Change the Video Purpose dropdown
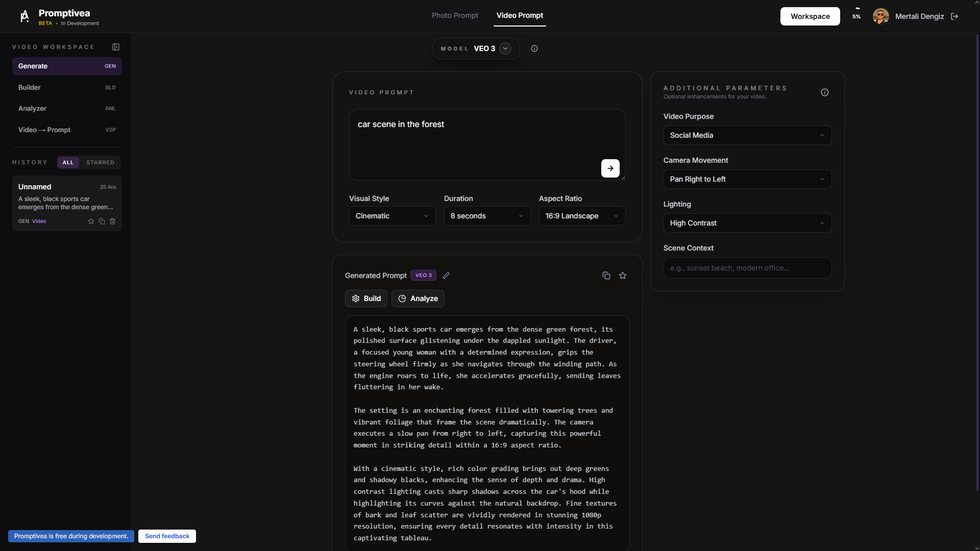Screen dimensions: 980x551 (x=747, y=135)
